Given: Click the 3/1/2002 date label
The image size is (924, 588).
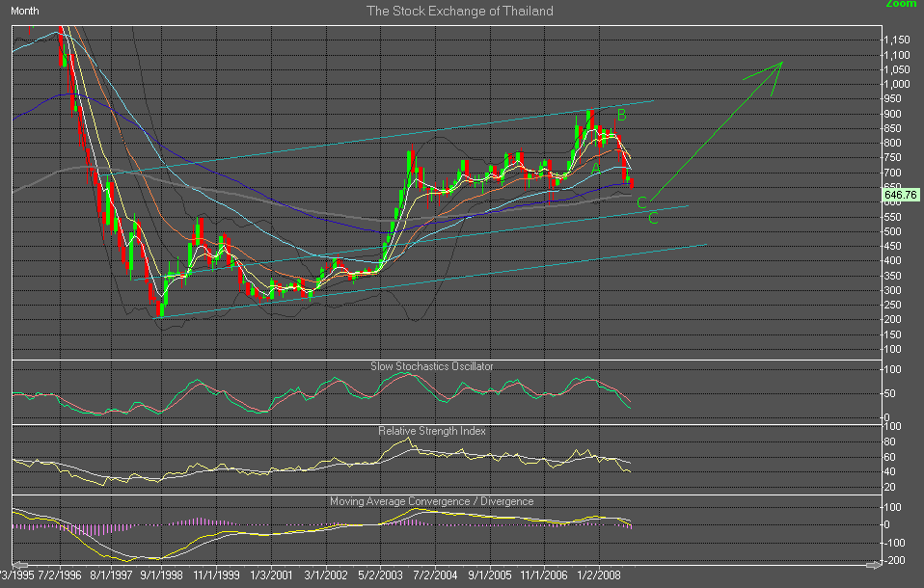Looking at the screenshot, I should click(x=326, y=575).
